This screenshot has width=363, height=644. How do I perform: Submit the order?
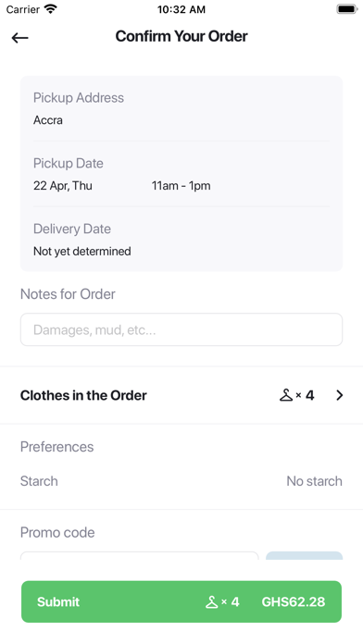[181, 601]
